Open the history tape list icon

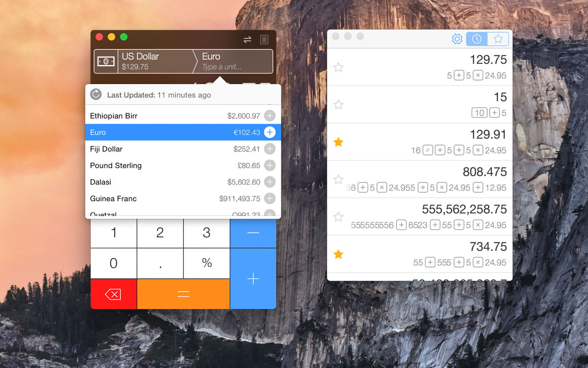click(x=264, y=40)
